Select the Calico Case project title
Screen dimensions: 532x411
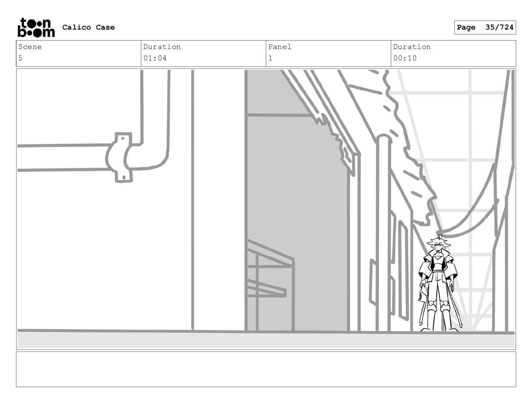click(x=88, y=27)
